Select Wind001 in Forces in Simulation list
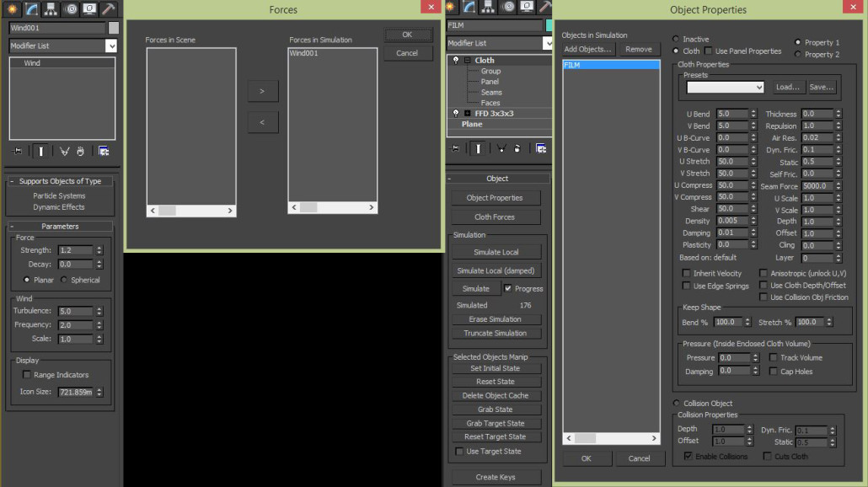868x487 pixels. (304, 53)
